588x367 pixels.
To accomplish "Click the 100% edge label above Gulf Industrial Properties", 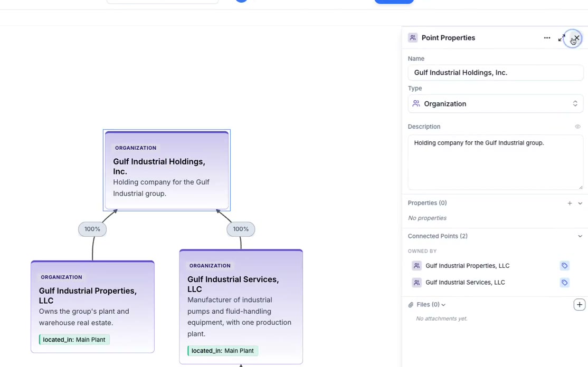I will point(92,229).
